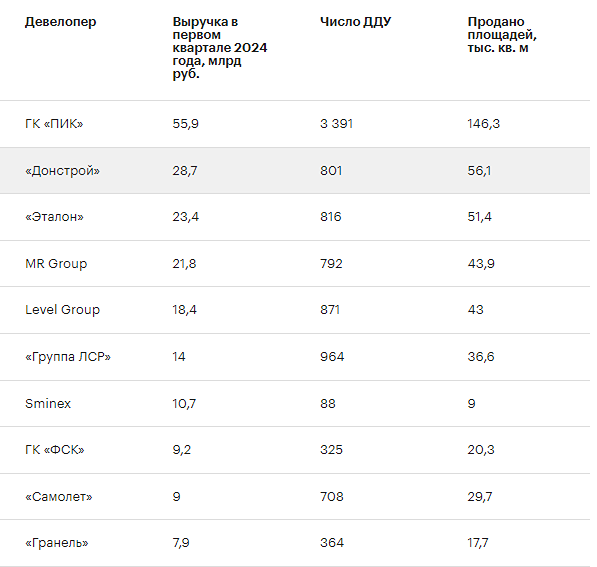Click the «Эталон» row name
Image resolution: width=597 pixels, height=567 pixels.
(54, 217)
